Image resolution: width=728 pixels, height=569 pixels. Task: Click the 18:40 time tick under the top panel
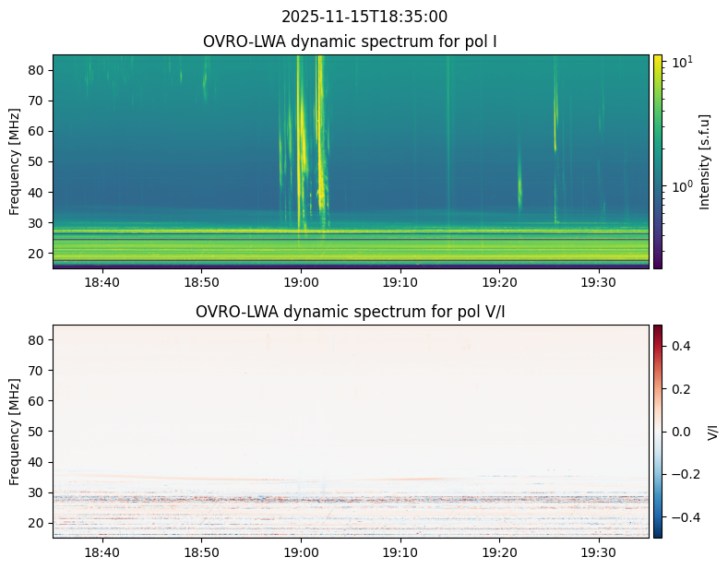pyautogui.click(x=101, y=282)
